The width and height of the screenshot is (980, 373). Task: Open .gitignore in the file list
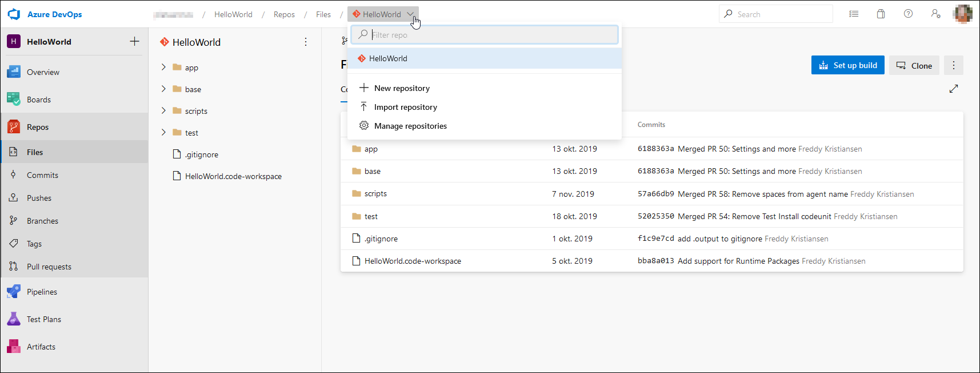pyautogui.click(x=381, y=239)
